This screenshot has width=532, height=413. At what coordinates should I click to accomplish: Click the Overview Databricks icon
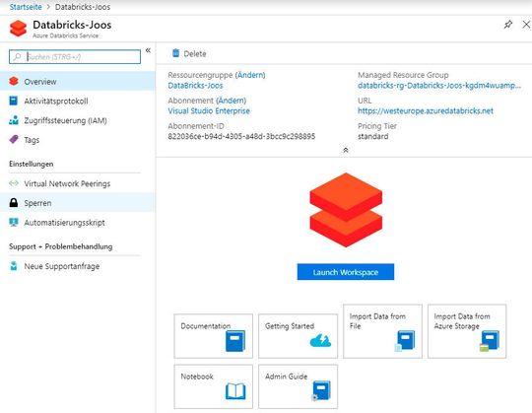(x=14, y=81)
